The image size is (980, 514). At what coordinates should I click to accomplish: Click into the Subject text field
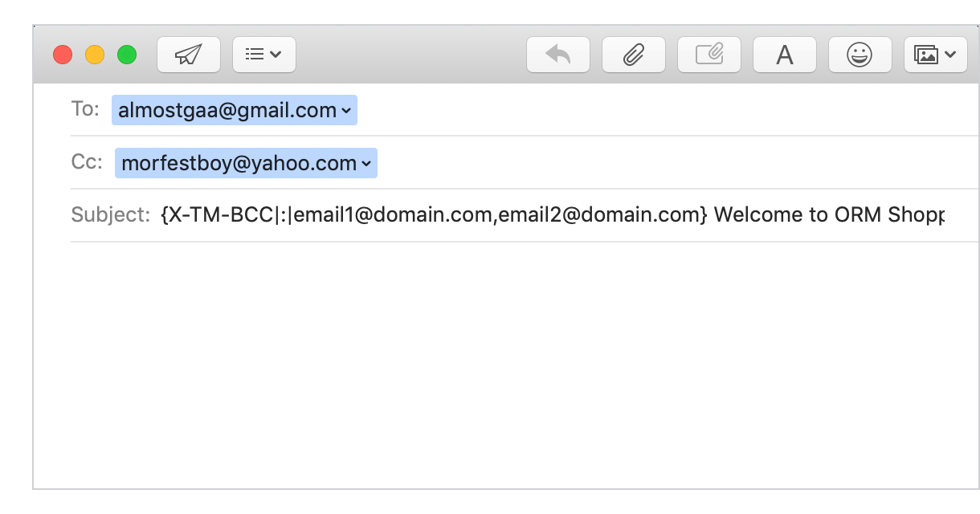point(553,215)
